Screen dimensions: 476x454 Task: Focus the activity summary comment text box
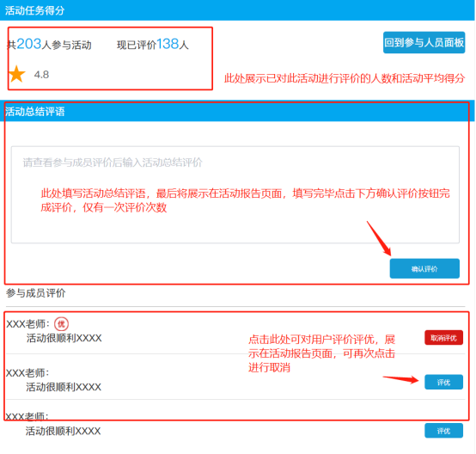[235, 195]
